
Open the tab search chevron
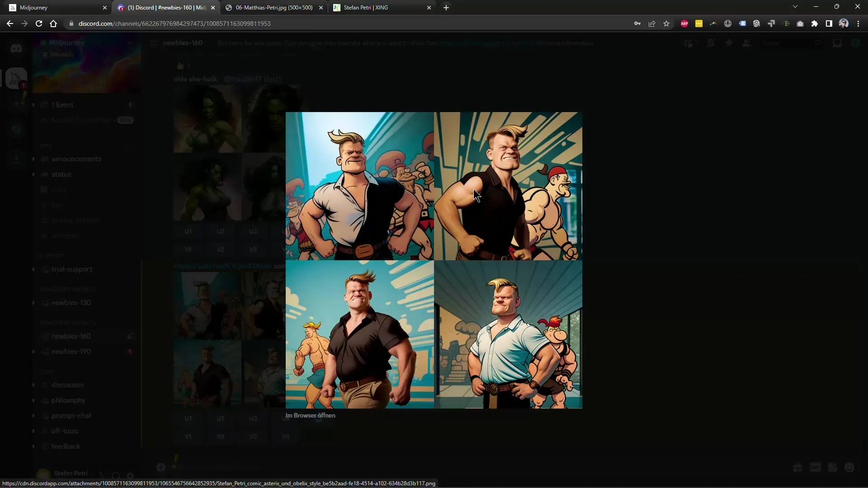tap(795, 7)
